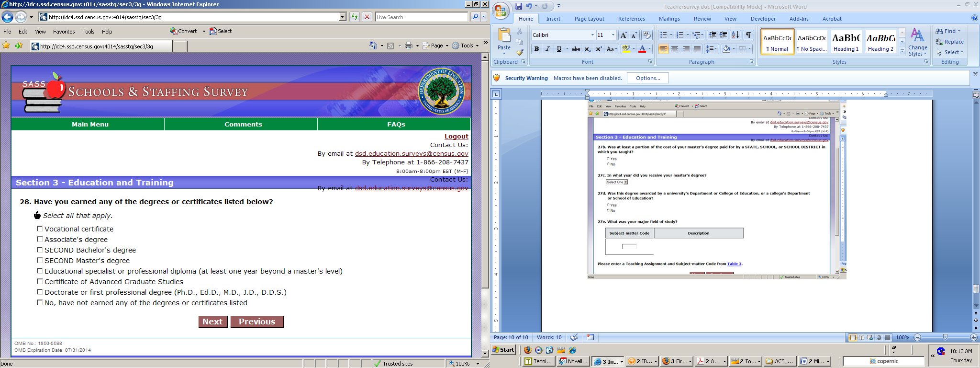This screenshot has height=368, width=980.
Task: Open the survey Main Menu
Action: (x=90, y=124)
